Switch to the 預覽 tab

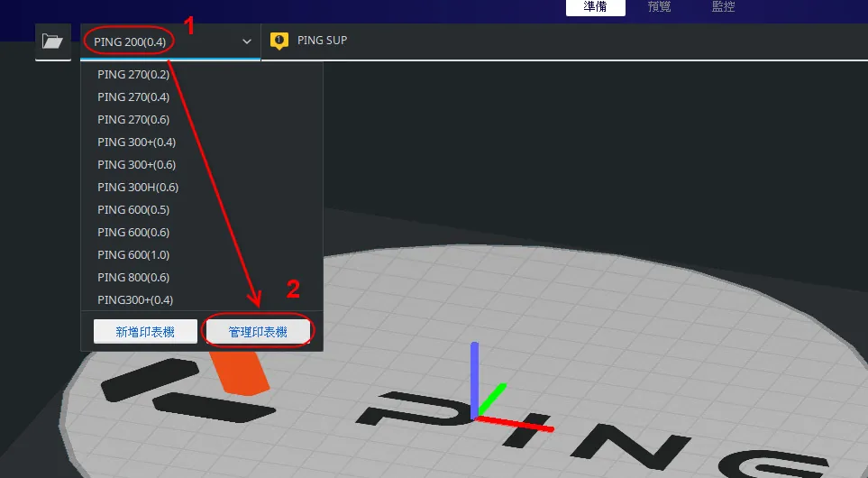(x=659, y=7)
